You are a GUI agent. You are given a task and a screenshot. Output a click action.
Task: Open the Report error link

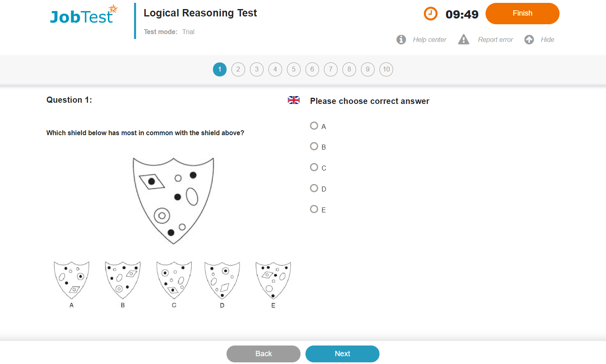click(x=495, y=40)
